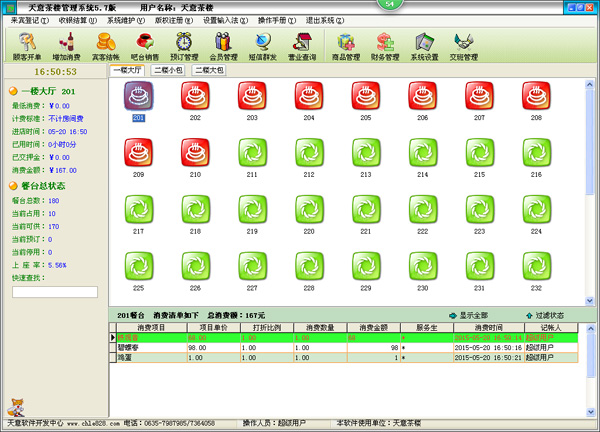Image resolution: width=600 pixels, height=432 pixels.
Task: Click the 增加消费 toolbar icon
Action: point(68,44)
